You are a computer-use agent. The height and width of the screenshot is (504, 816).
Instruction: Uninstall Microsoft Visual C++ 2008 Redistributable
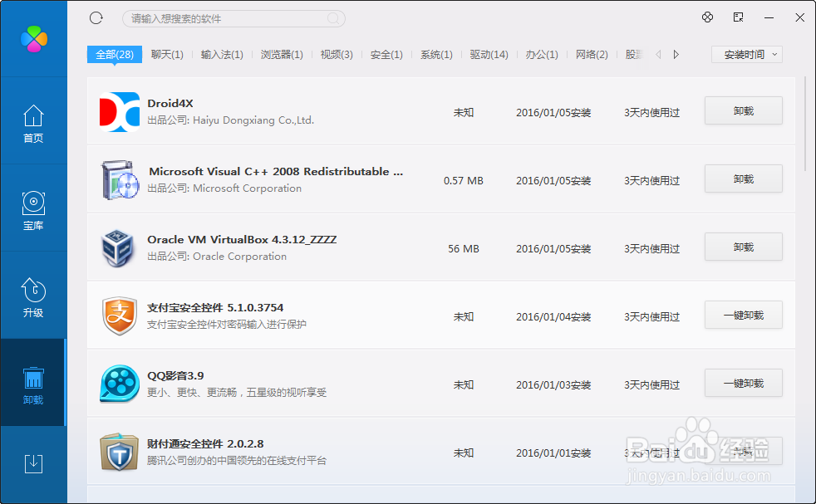[743, 179]
